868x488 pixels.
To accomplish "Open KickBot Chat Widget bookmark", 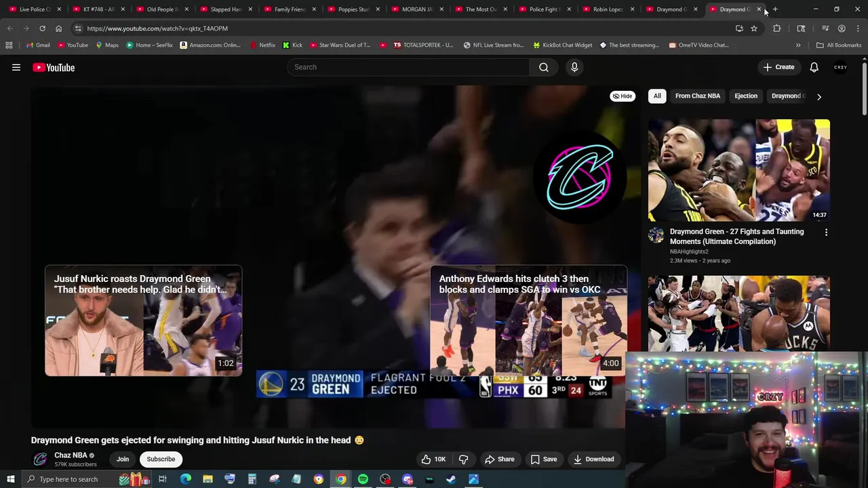I will tap(562, 45).
